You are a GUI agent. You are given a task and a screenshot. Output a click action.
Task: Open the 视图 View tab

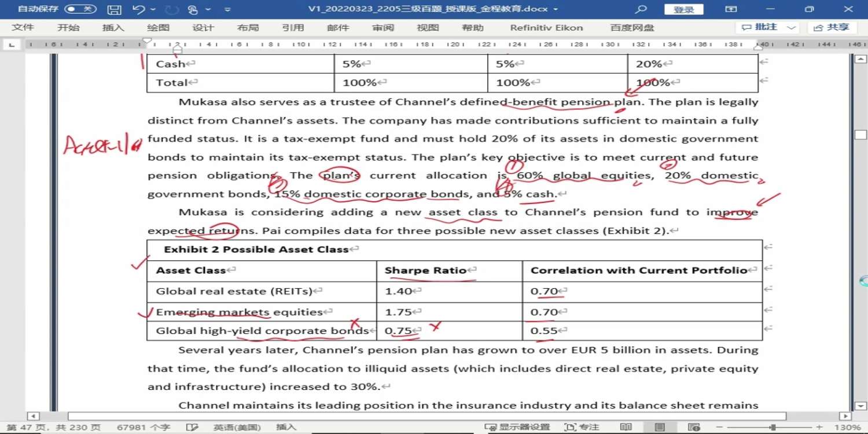click(x=428, y=28)
